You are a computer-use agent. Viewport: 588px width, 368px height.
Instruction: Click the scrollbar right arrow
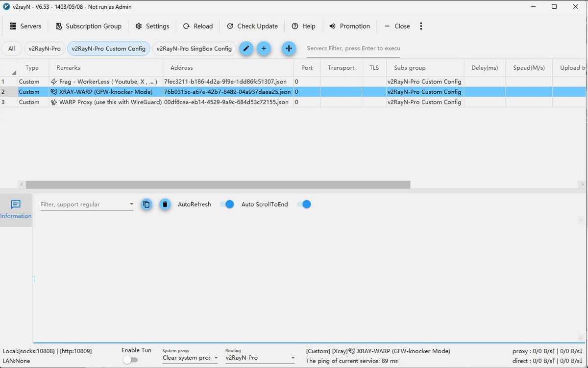click(x=582, y=184)
